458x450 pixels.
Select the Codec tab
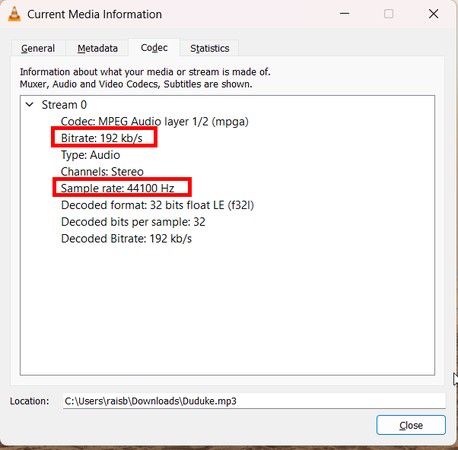point(154,48)
